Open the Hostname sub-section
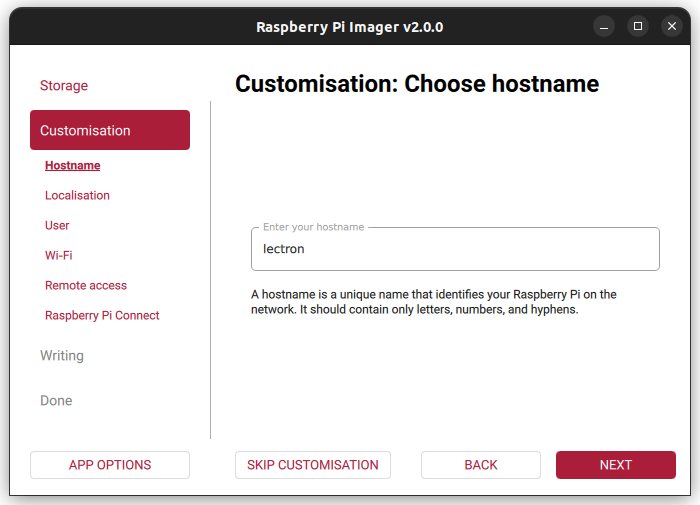This screenshot has width=700, height=505. pos(72,165)
